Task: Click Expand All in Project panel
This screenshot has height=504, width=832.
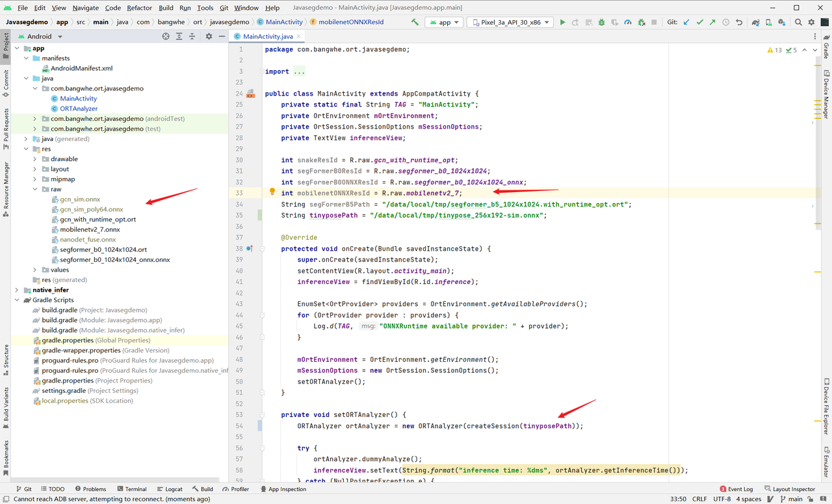Action: (179, 36)
